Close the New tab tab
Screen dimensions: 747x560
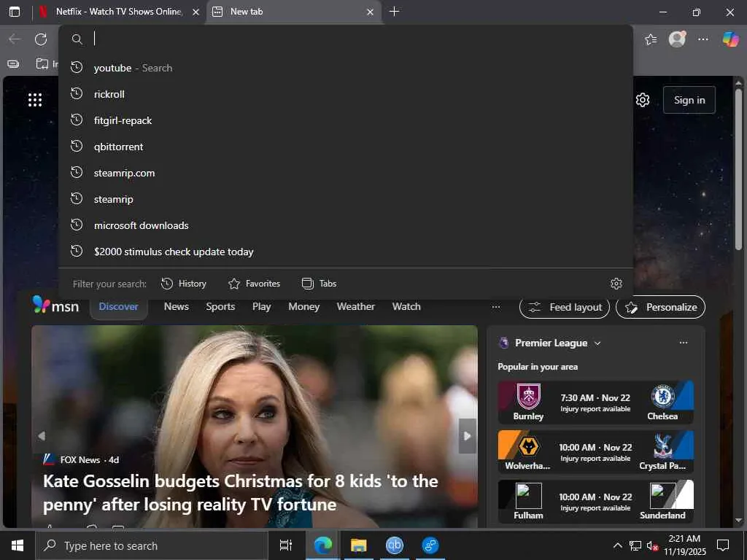(x=370, y=12)
